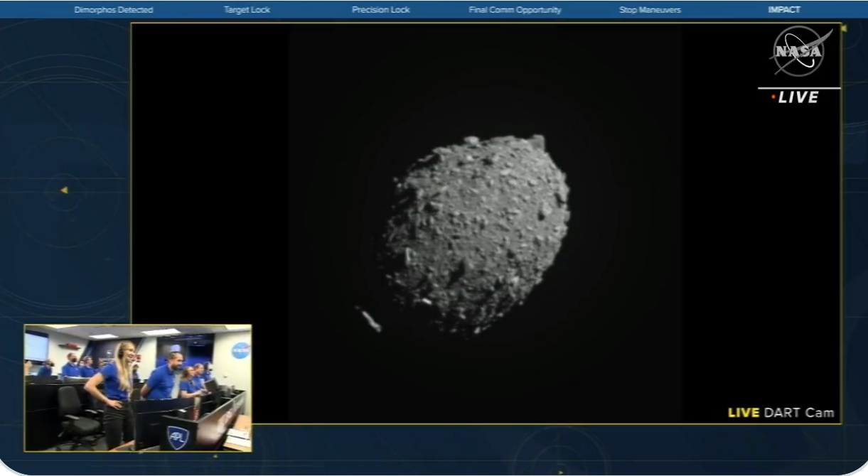Select the Target Lock milestone
This screenshot has height=476, width=868.
pyautogui.click(x=247, y=10)
